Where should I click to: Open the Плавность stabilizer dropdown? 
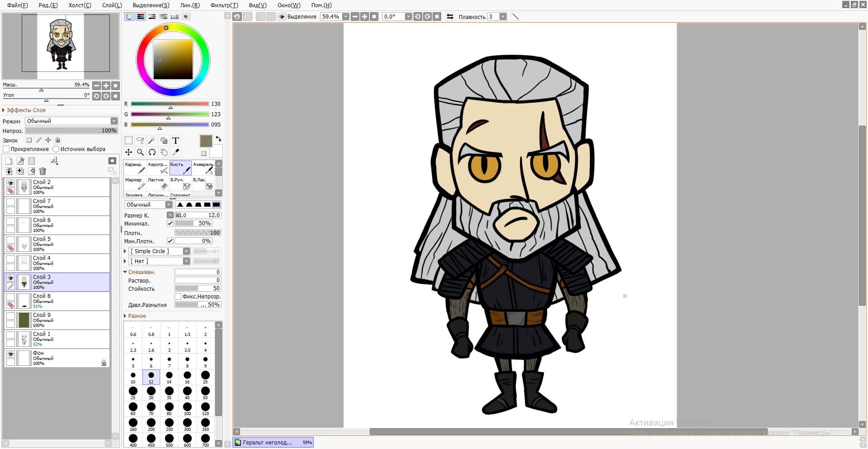[503, 17]
